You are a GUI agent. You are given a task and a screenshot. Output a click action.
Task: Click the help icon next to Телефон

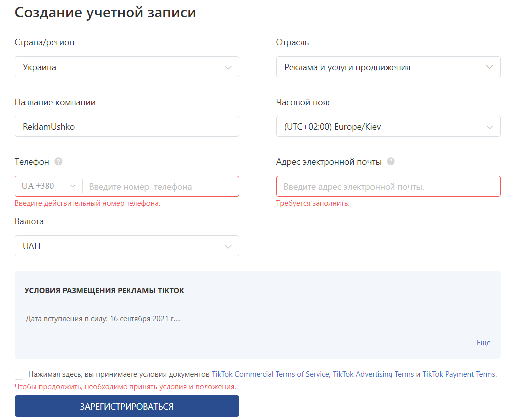(x=59, y=162)
